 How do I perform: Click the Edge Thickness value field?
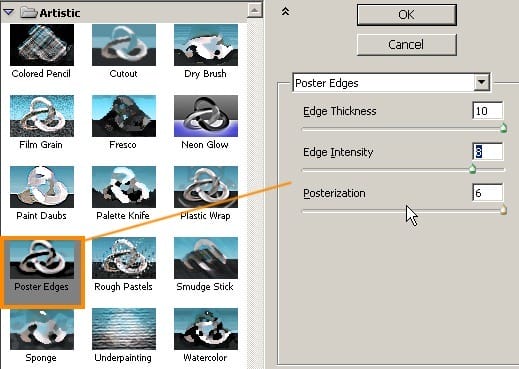point(488,111)
